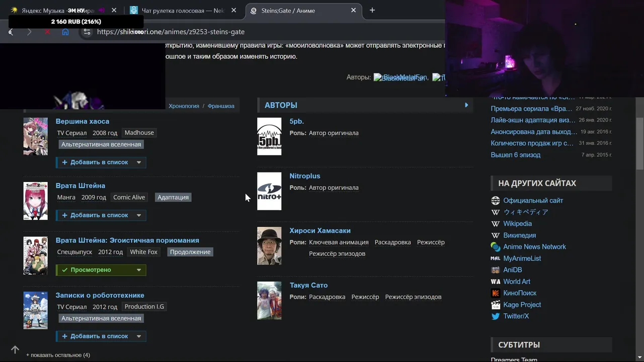This screenshot has width=644, height=362.
Task: Open Такуя Сато photo thumbnail
Action: [269, 301]
